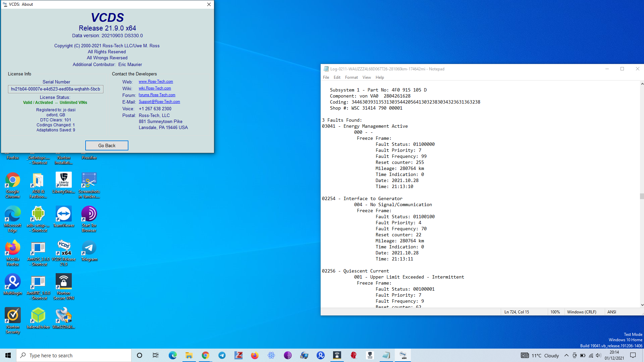The image size is (644, 362).
Task: Open the clock and date flyout
Action: point(614,355)
